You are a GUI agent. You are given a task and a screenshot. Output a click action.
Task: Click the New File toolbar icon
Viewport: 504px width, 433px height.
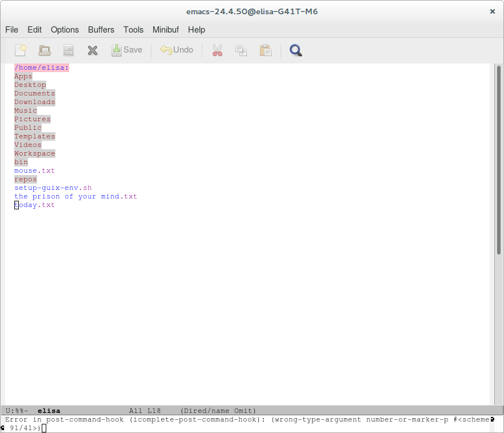point(21,50)
